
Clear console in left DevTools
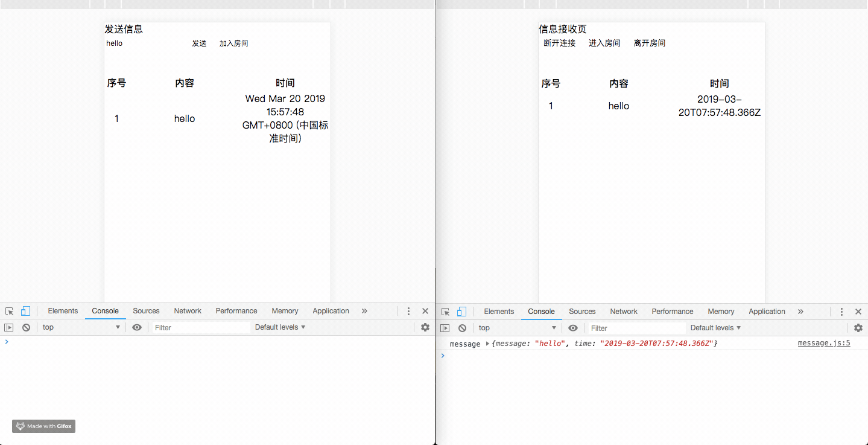[26, 327]
